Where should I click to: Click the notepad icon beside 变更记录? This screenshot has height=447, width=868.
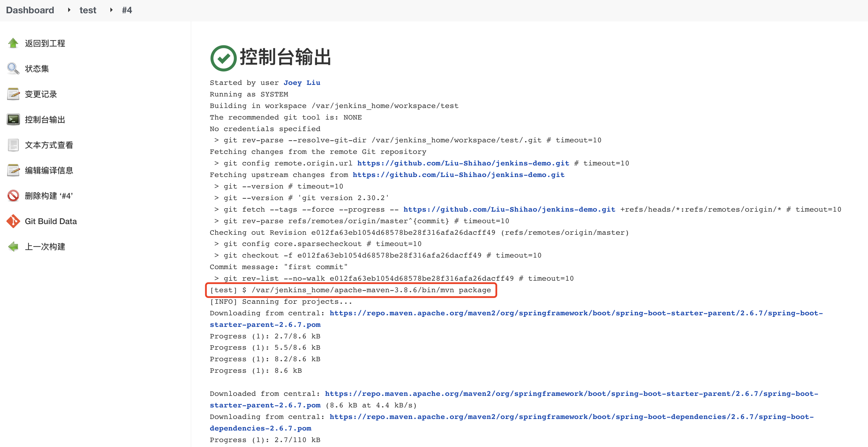point(13,94)
